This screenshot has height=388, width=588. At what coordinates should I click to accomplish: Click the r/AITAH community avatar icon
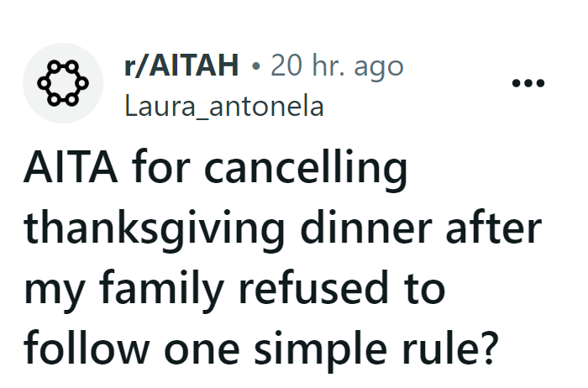57,84
